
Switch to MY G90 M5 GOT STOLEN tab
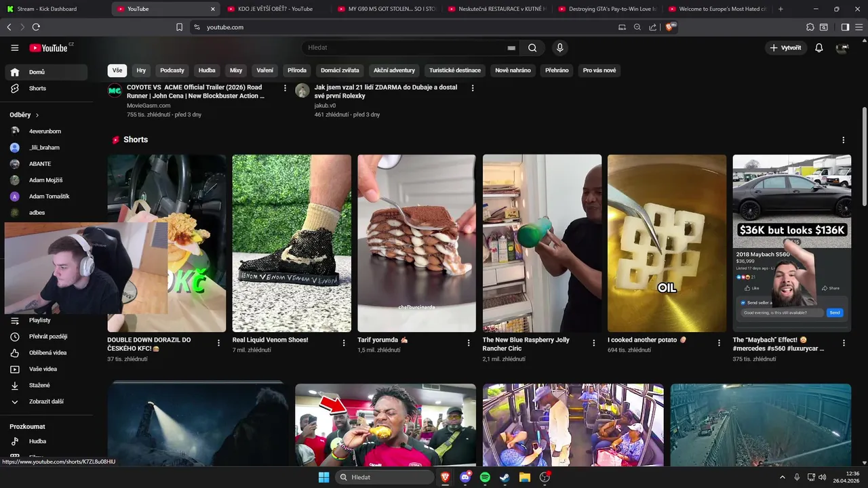click(x=386, y=9)
